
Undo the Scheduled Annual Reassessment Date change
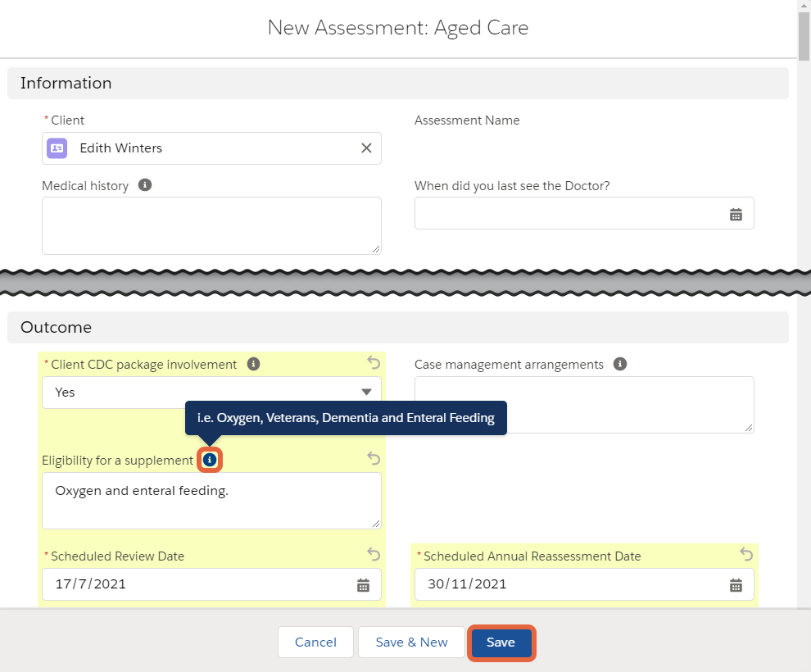pos(745,554)
